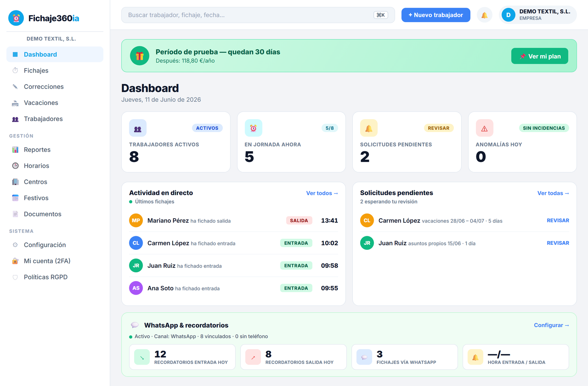This screenshot has width=588, height=386.
Task: Click the green arrow icon for entrada reminders
Action: (142, 357)
